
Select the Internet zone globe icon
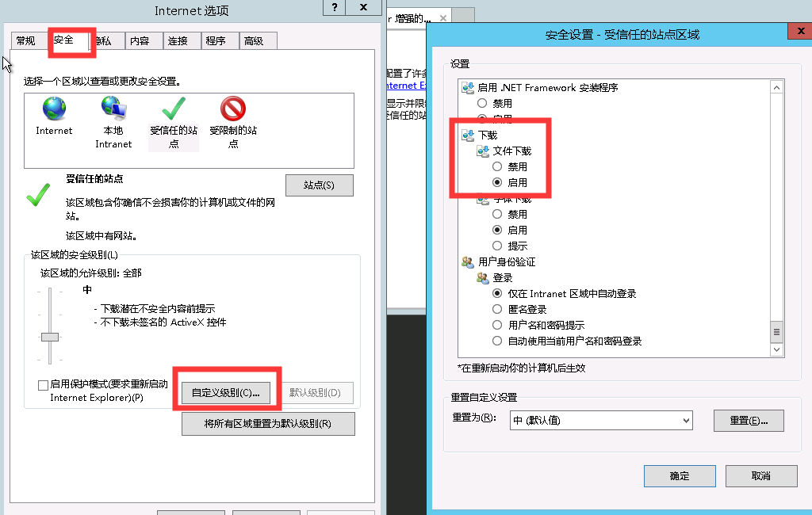[x=54, y=109]
